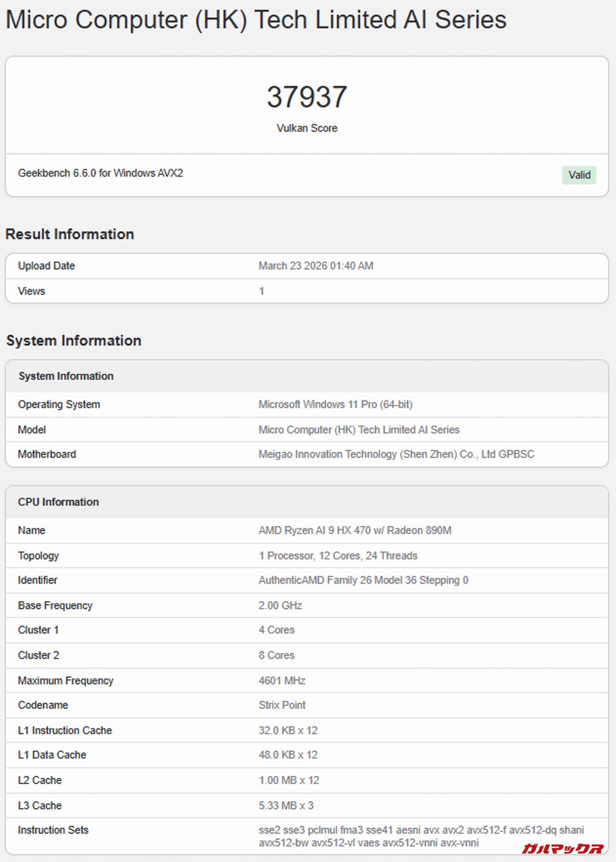This screenshot has height=862, width=616.
Task: Click the L3 Cache row label
Action: [40, 806]
